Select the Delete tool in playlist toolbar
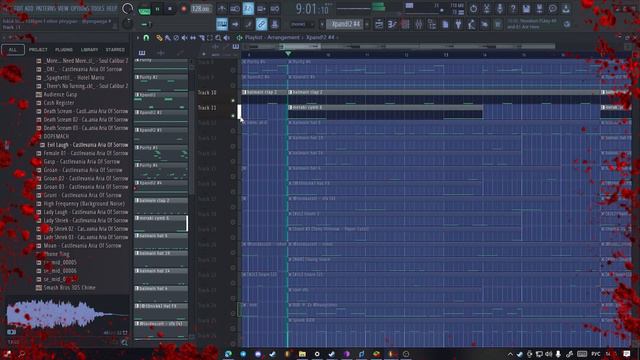This screenshot has height=360, width=640. (x=176, y=38)
